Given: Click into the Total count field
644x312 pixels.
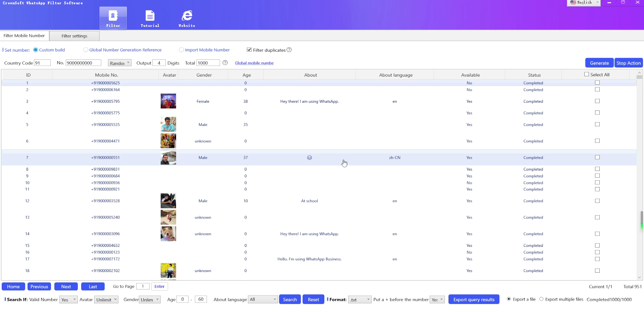Looking at the screenshot, I should pos(208,63).
